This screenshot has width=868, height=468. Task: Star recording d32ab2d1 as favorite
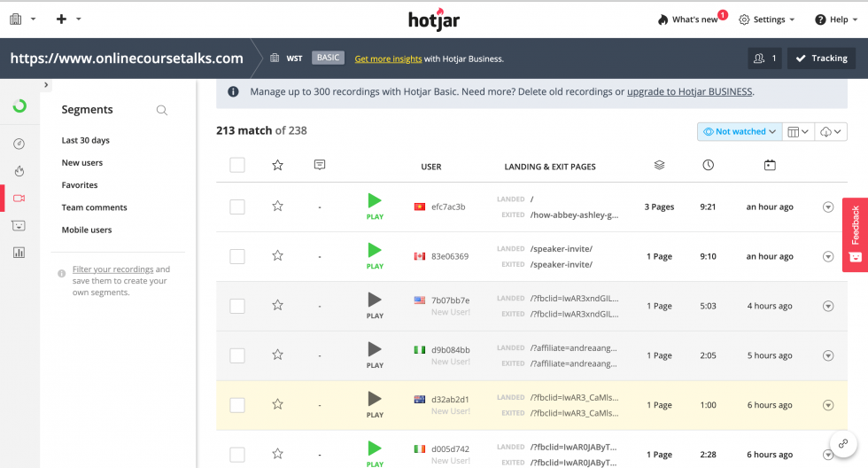(x=278, y=404)
